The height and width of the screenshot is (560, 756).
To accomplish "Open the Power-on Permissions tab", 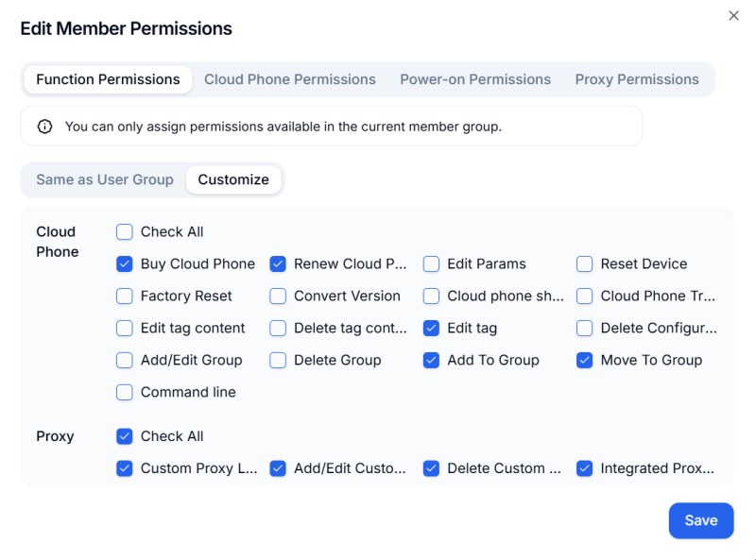I will pos(475,79).
